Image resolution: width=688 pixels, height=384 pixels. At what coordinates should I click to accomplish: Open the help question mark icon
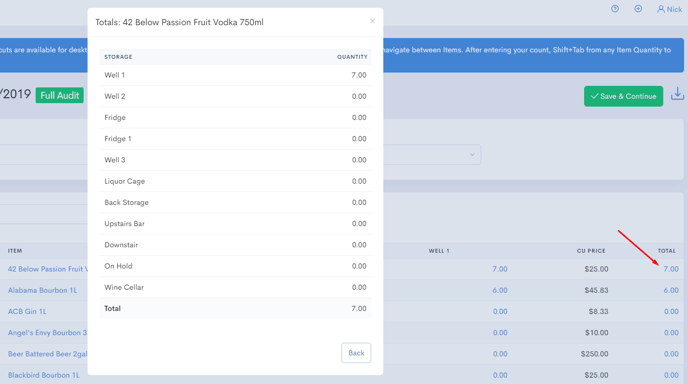click(x=615, y=9)
